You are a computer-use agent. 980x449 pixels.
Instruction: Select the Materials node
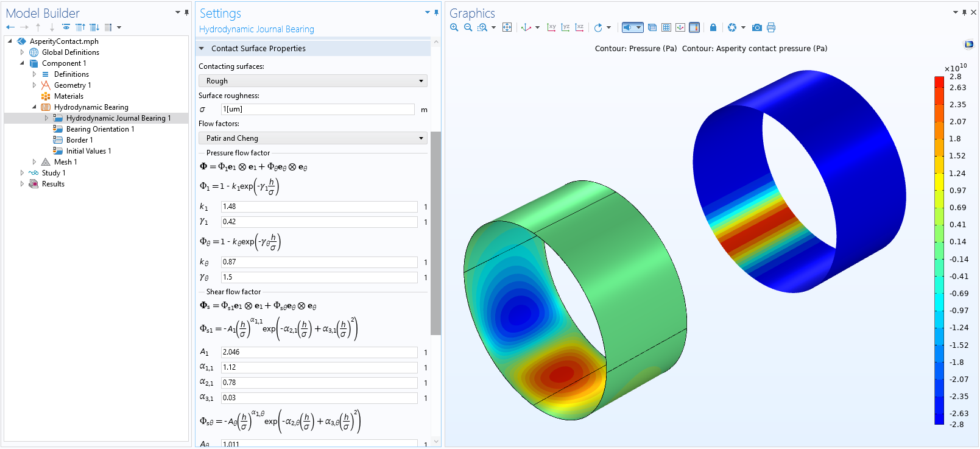coord(68,96)
